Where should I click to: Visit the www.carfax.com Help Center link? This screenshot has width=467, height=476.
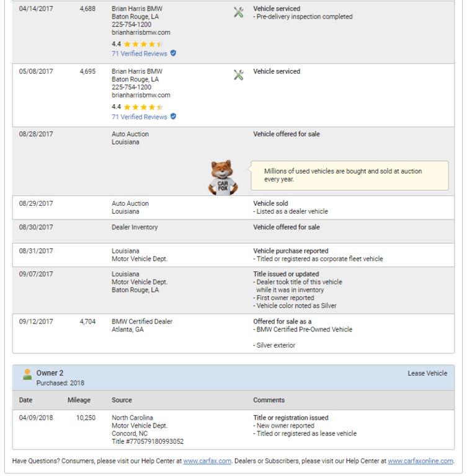click(x=207, y=461)
